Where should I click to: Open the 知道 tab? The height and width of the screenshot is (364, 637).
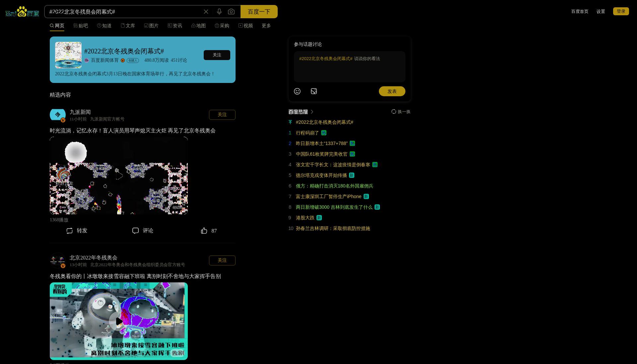(104, 26)
